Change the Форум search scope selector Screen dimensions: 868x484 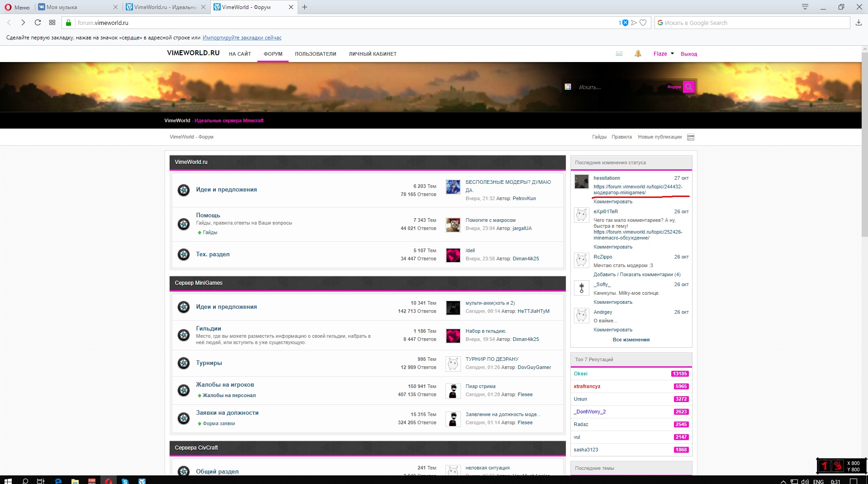coord(674,87)
